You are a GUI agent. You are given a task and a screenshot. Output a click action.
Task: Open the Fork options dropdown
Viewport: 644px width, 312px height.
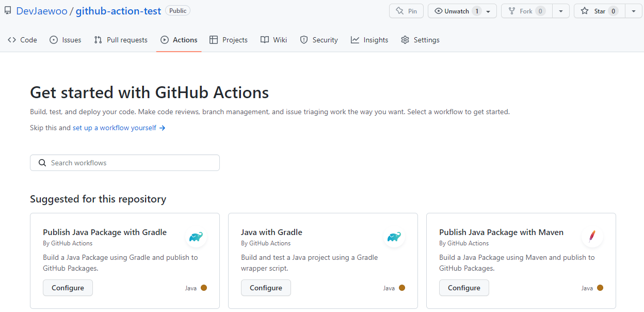pyautogui.click(x=561, y=11)
